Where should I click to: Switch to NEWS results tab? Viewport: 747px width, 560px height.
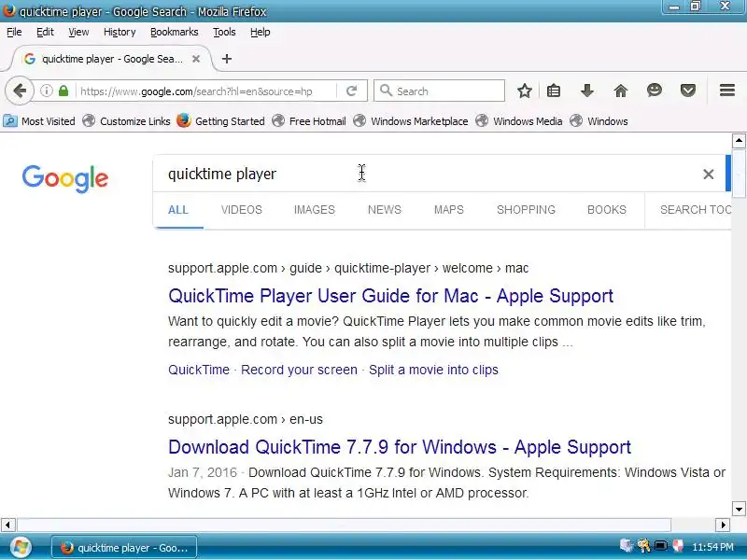(385, 210)
